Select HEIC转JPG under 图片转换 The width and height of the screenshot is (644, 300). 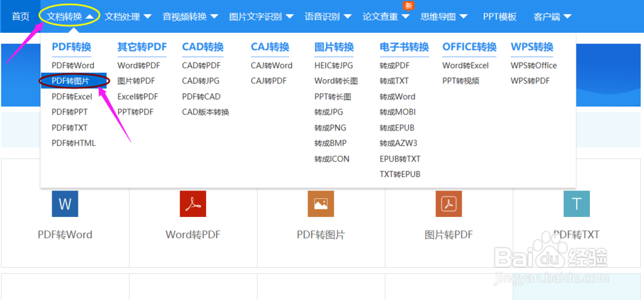click(334, 65)
